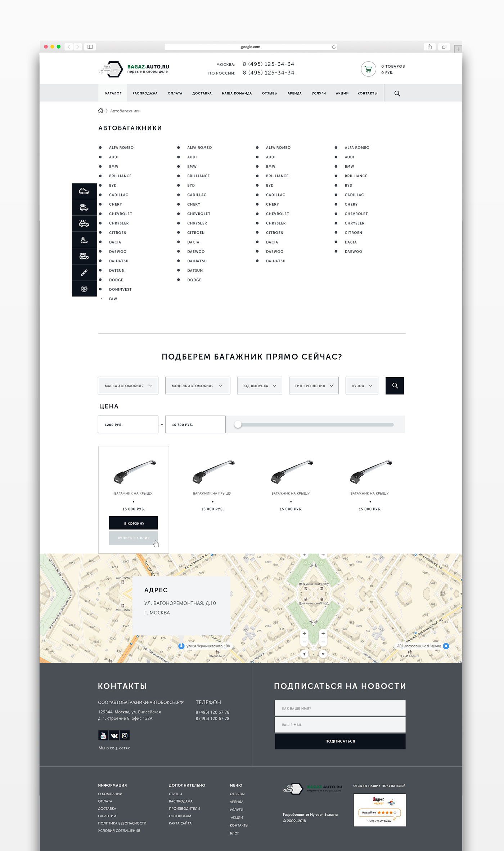
Task: Click the КУПИТЬ В 1 КЛИК button
Action: coord(133,538)
